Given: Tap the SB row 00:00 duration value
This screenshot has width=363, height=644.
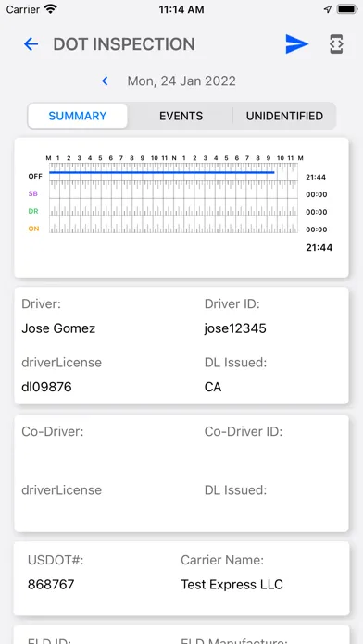Looking at the screenshot, I should [316, 194].
